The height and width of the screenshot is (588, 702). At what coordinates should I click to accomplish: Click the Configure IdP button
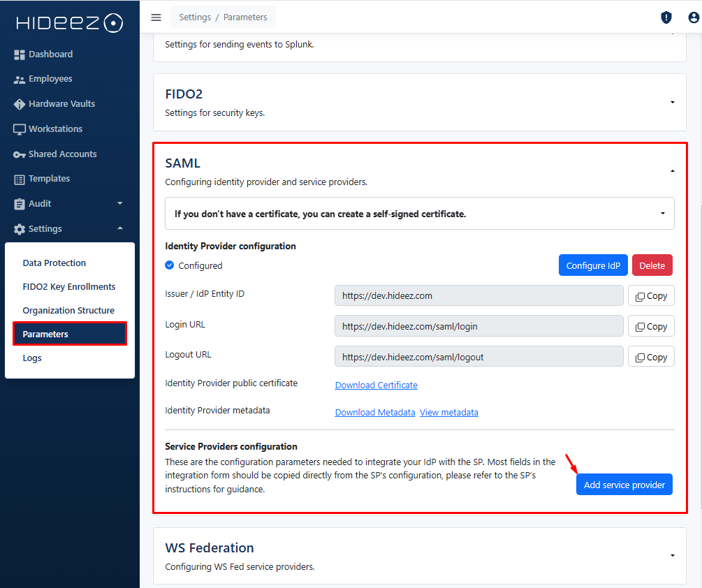point(593,266)
